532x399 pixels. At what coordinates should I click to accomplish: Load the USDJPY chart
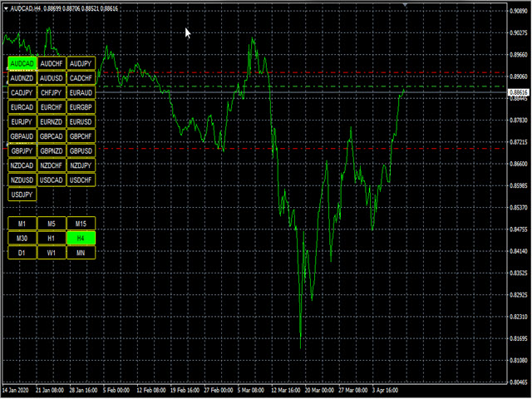(22, 195)
